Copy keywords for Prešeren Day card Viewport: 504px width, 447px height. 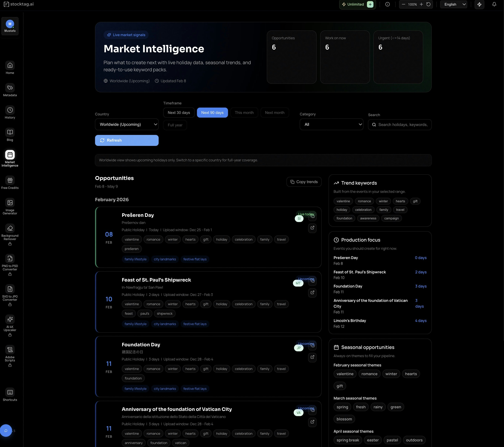pyautogui.click(x=312, y=216)
